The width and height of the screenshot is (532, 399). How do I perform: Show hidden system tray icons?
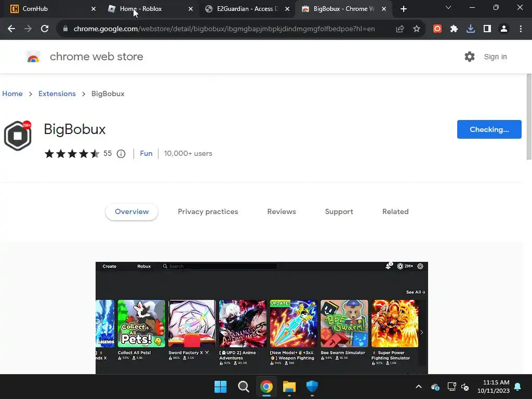tap(419, 387)
